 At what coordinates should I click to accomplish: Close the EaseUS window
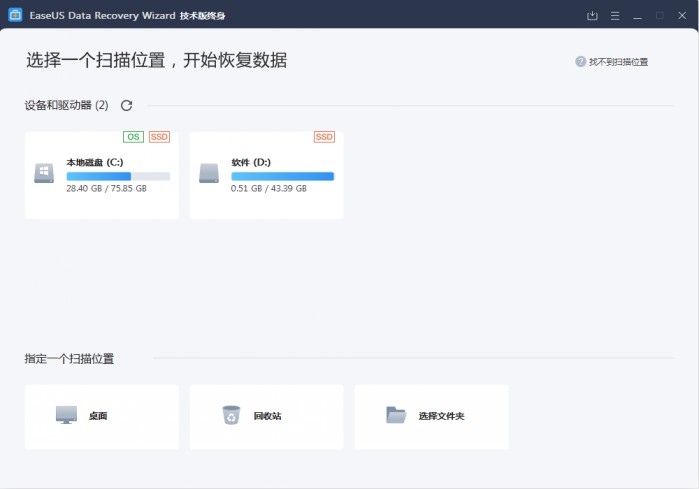click(682, 16)
